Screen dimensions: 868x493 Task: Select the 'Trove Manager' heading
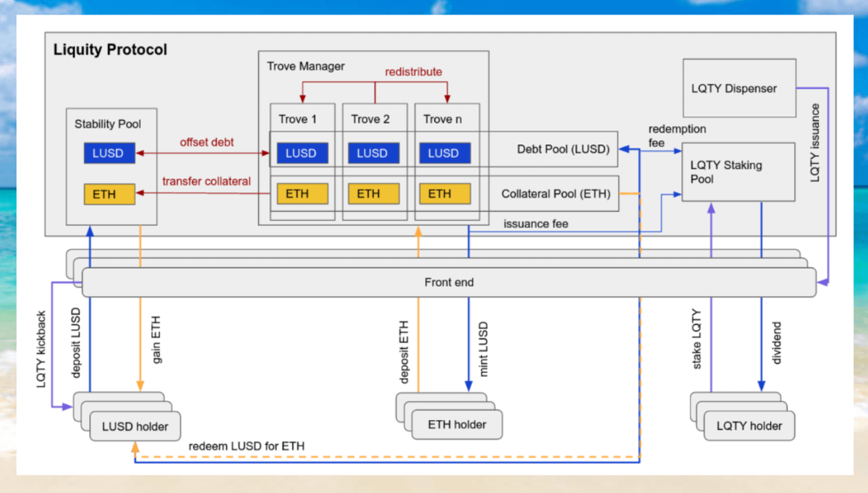pos(306,66)
